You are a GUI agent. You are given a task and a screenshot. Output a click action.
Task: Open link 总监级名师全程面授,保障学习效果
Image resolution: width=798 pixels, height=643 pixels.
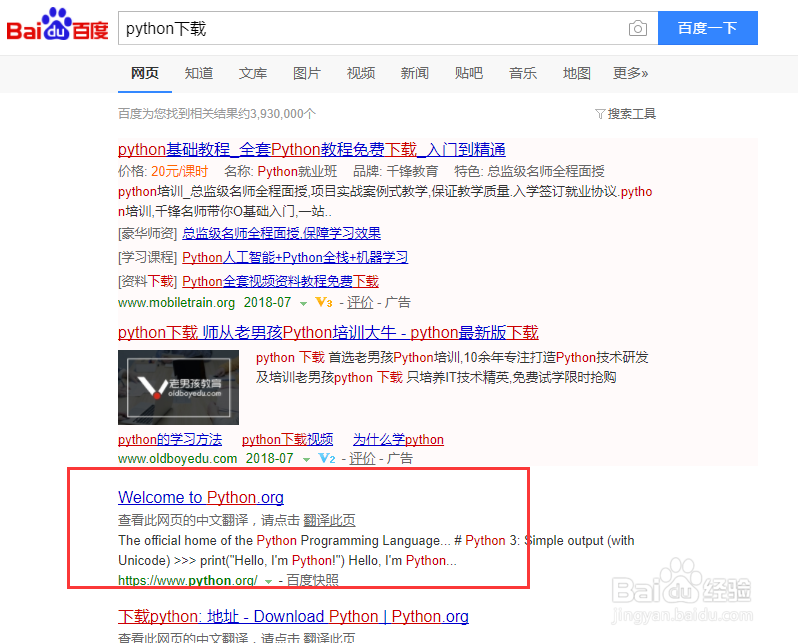click(281, 234)
